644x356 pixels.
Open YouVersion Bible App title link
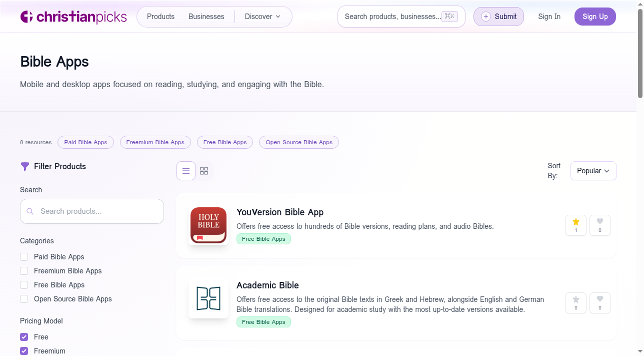click(280, 212)
